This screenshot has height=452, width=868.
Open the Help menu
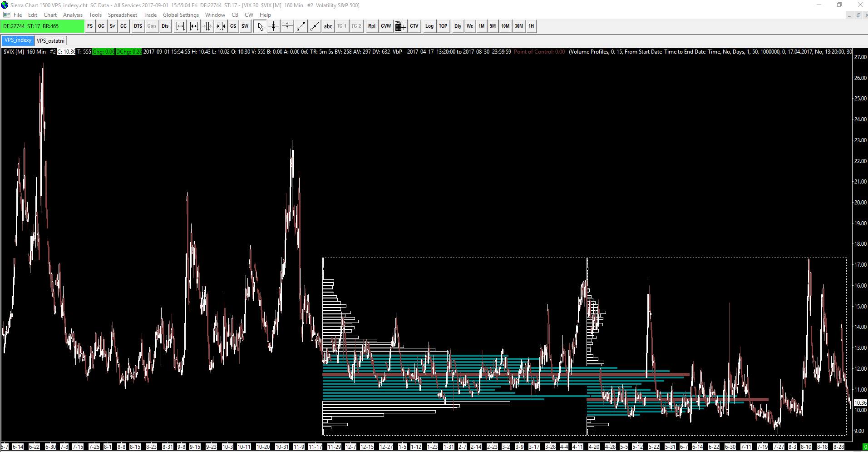265,15
